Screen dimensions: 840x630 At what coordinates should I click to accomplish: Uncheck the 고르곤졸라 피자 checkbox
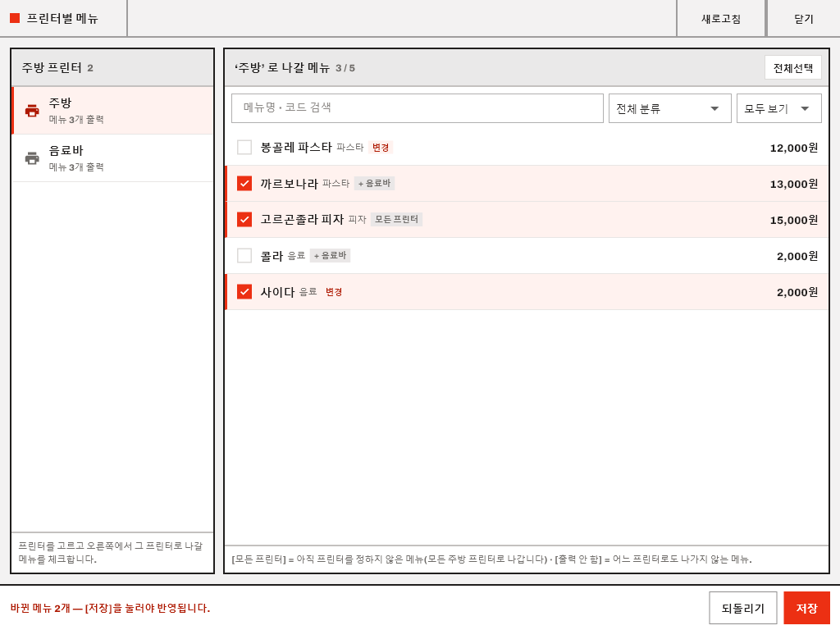(244, 220)
